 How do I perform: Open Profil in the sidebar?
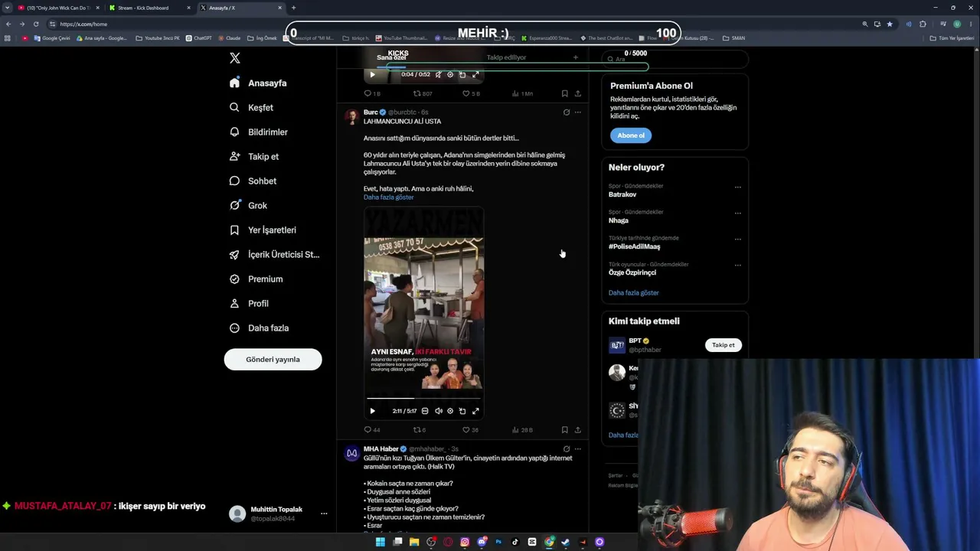(249, 303)
